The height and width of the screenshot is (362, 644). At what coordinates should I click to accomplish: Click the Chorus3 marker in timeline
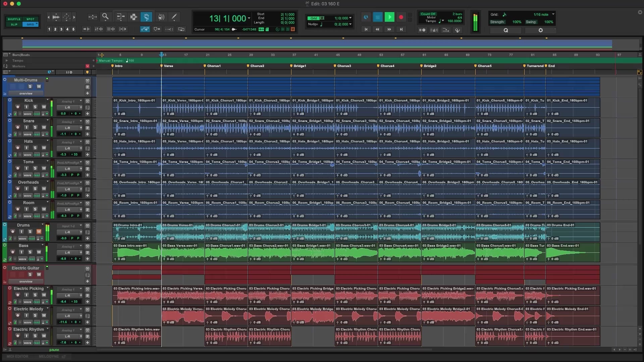[342, 66]
